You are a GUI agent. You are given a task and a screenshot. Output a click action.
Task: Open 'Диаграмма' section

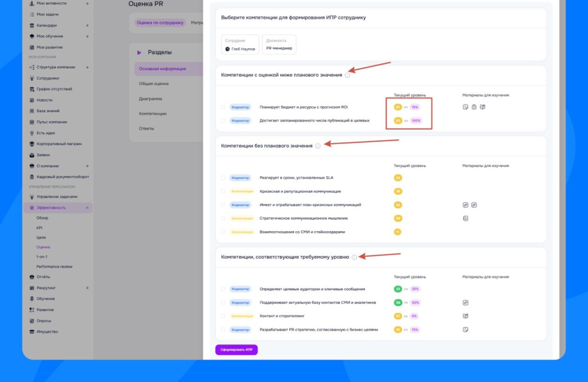pos(150,99)
